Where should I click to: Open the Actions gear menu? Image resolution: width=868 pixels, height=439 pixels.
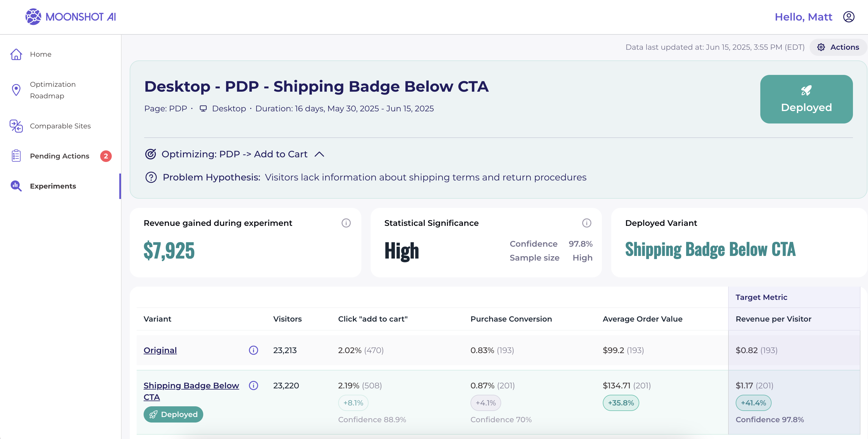coord(838,47)
